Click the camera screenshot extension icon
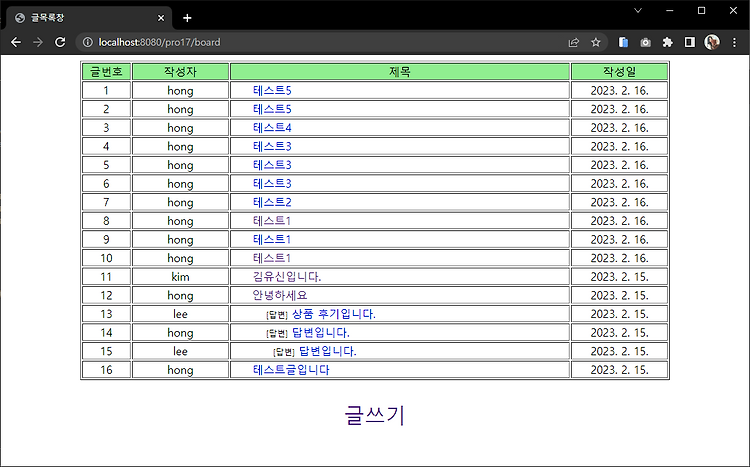The image size is (750, 467). pos(645,43)
